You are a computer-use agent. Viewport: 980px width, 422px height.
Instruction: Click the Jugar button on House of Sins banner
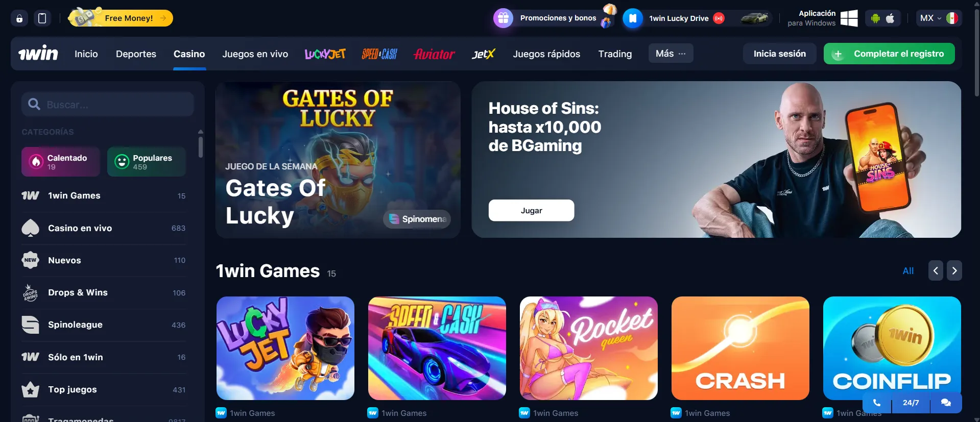click(531, 210)
